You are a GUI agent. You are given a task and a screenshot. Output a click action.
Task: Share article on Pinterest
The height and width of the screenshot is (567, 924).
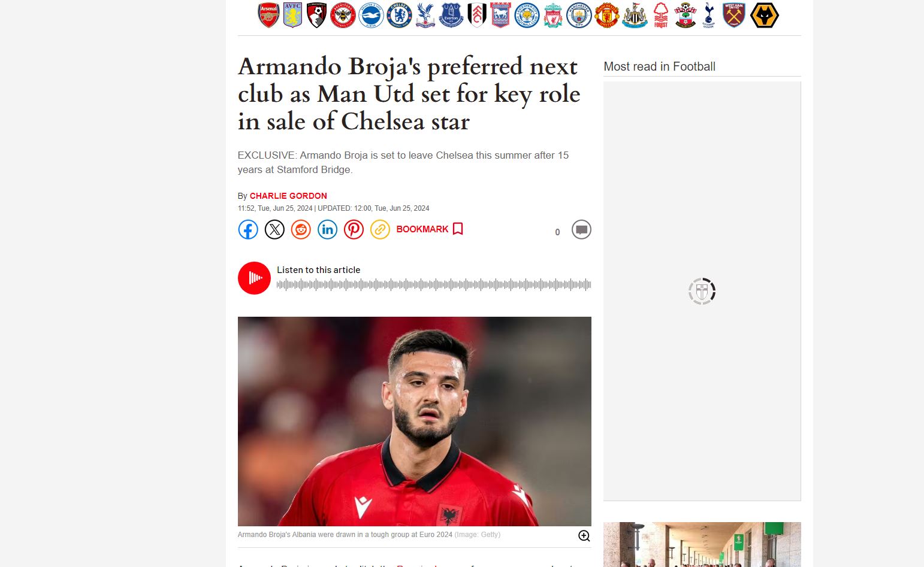click(x=354, y=229)
